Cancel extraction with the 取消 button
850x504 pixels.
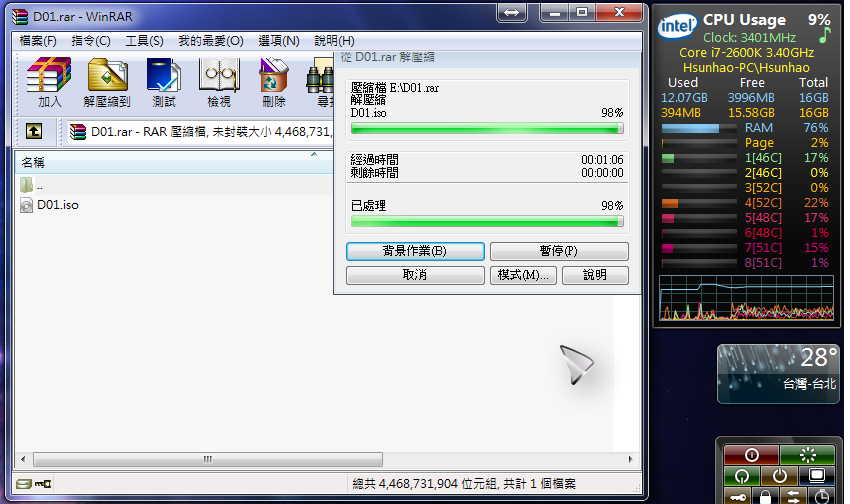coord(415,275)
